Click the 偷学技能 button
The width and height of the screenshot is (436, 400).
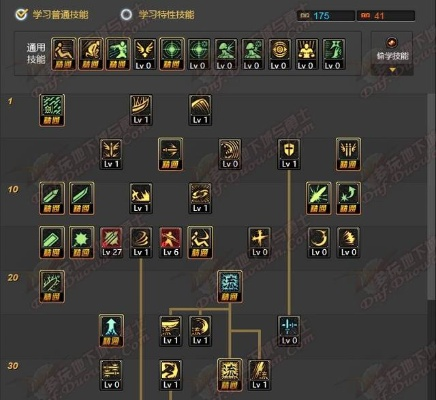tap(392, 49)
